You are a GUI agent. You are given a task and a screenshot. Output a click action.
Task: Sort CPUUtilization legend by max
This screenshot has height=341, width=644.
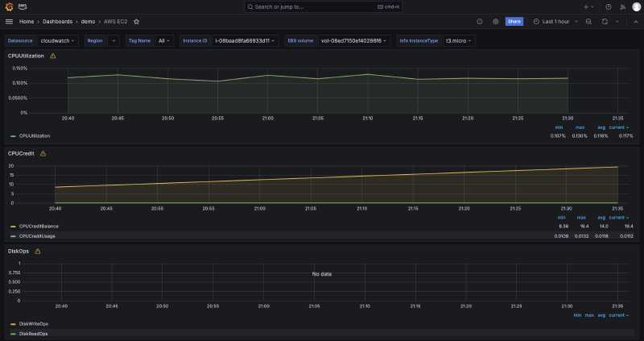[x=580, y=127]
